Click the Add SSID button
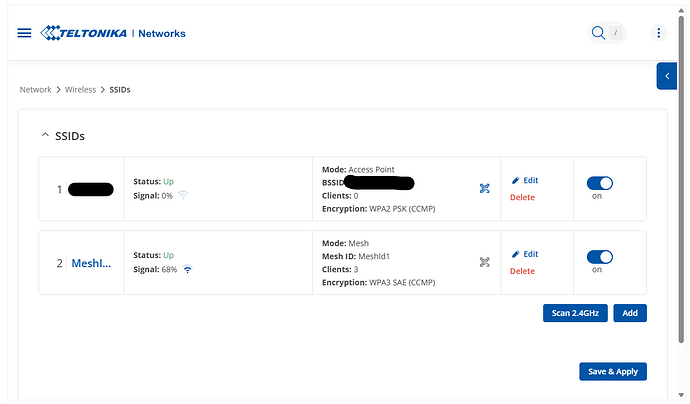 coord(630,313)
